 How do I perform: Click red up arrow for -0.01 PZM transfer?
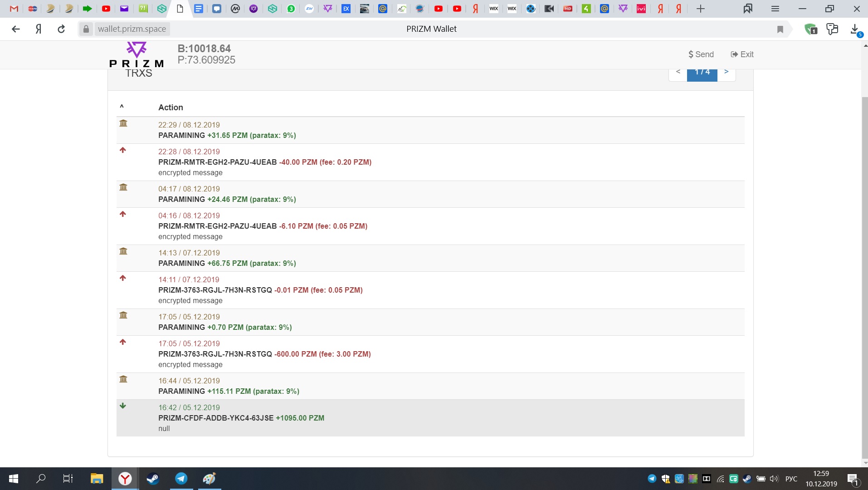tap(122, 278)
